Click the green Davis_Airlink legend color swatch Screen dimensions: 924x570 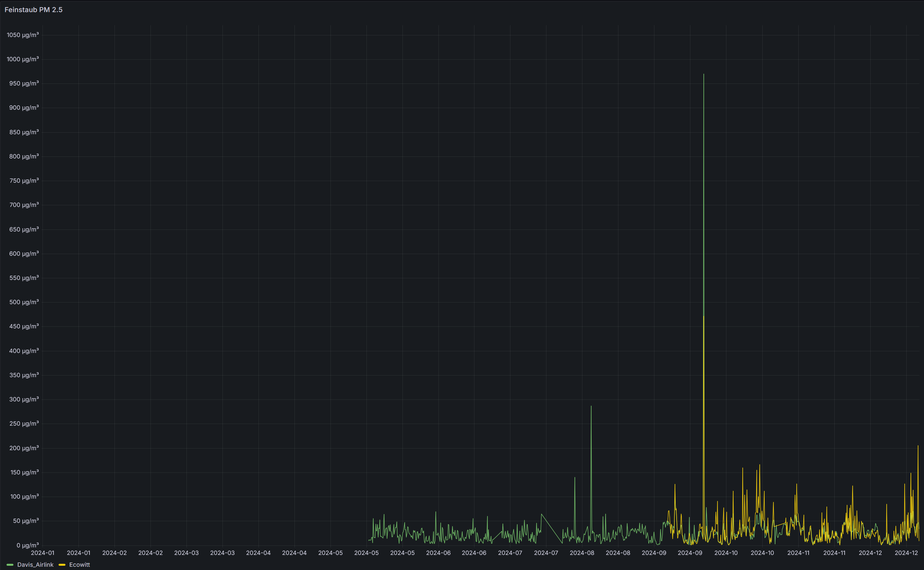tap(10, 565)
